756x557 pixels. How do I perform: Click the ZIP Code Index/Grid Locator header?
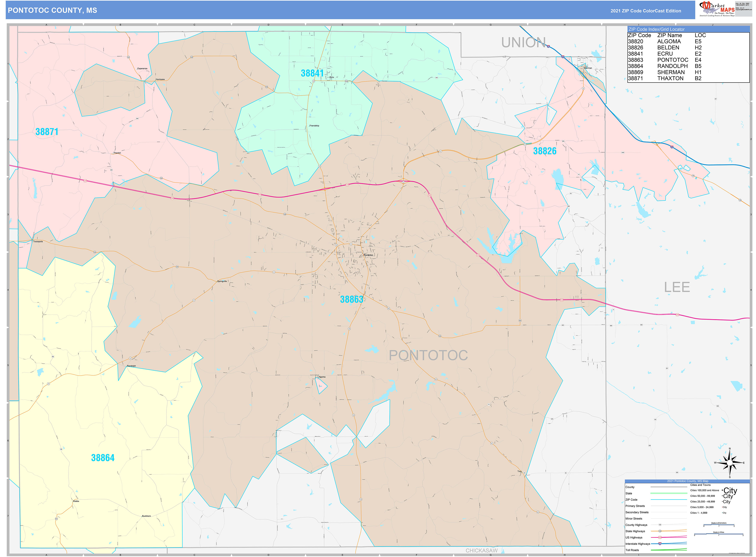coord(656,29)
